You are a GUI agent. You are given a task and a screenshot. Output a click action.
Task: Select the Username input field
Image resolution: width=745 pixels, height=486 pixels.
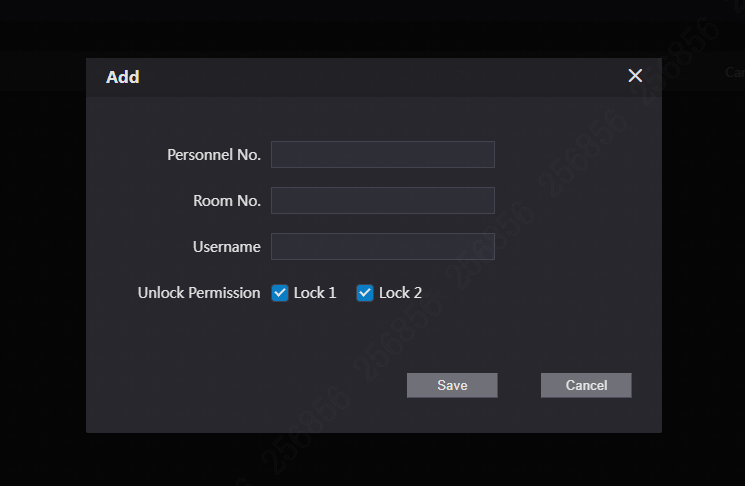click(382, 246)
